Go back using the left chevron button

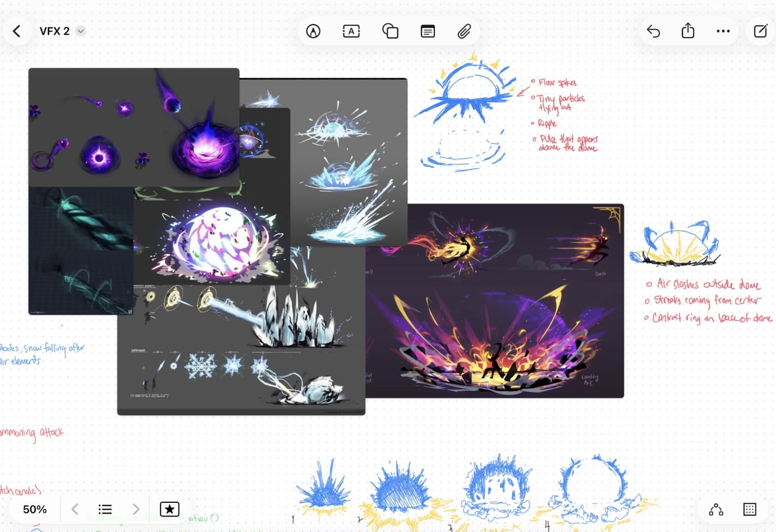click(17, 31)
